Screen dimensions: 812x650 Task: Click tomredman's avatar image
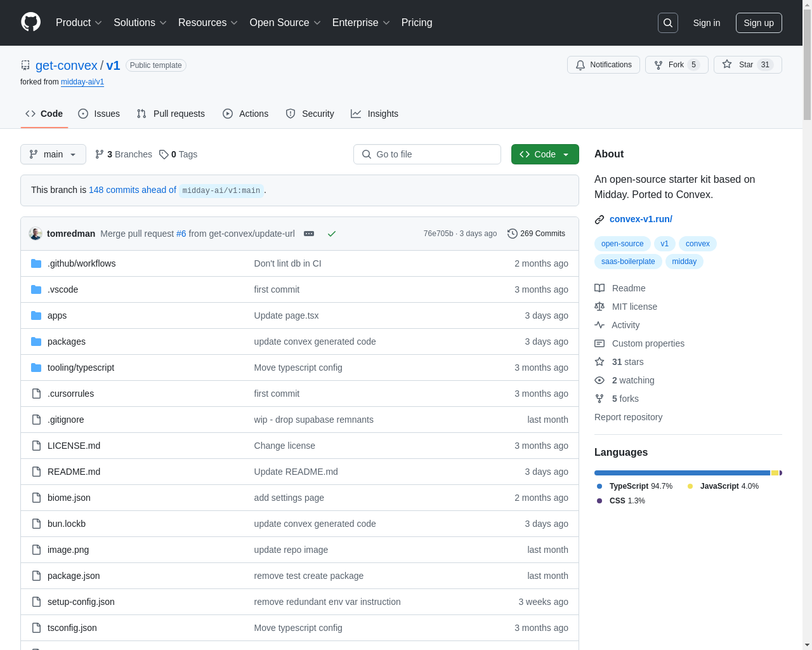(36, 234)
